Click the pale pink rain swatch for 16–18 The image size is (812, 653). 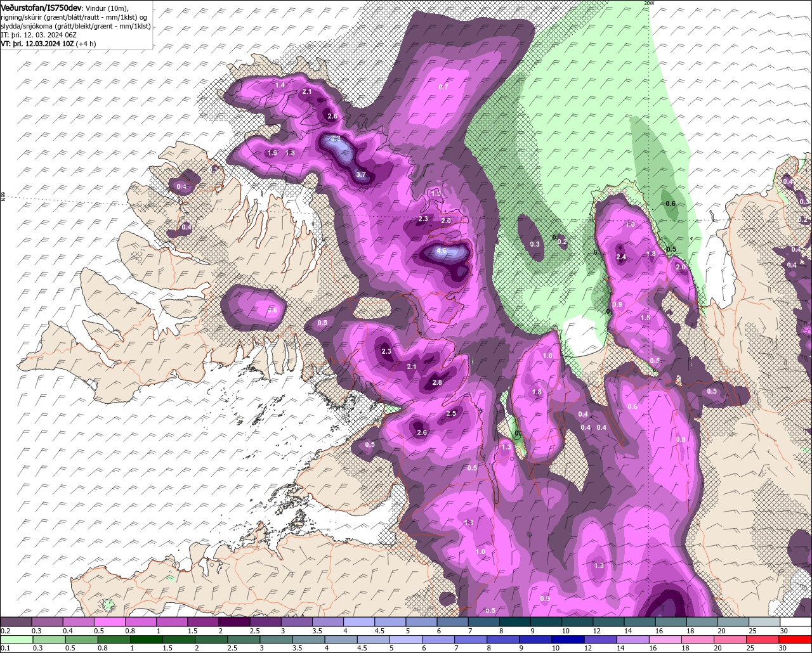(x=666, y=639)
